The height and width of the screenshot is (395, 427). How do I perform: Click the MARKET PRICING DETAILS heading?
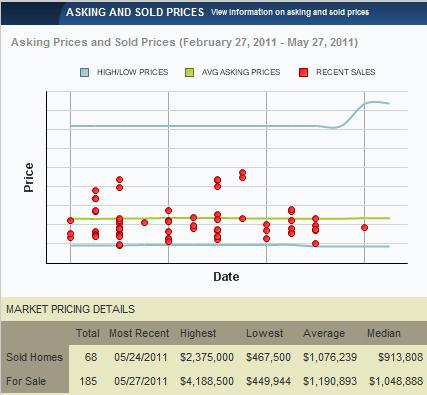(x=70, y=309)
